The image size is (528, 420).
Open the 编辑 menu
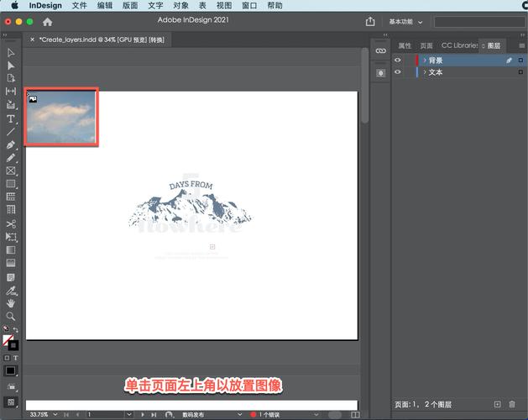(x=105, y=5)
